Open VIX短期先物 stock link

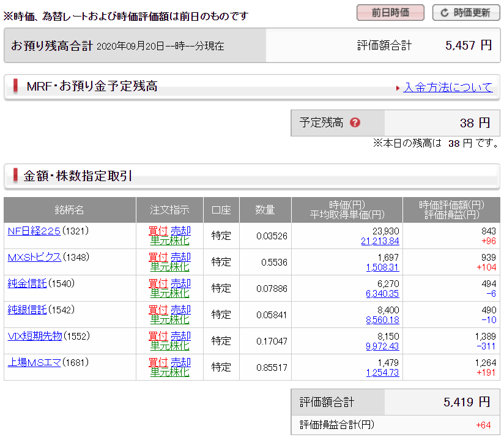(x=35, y=337)
